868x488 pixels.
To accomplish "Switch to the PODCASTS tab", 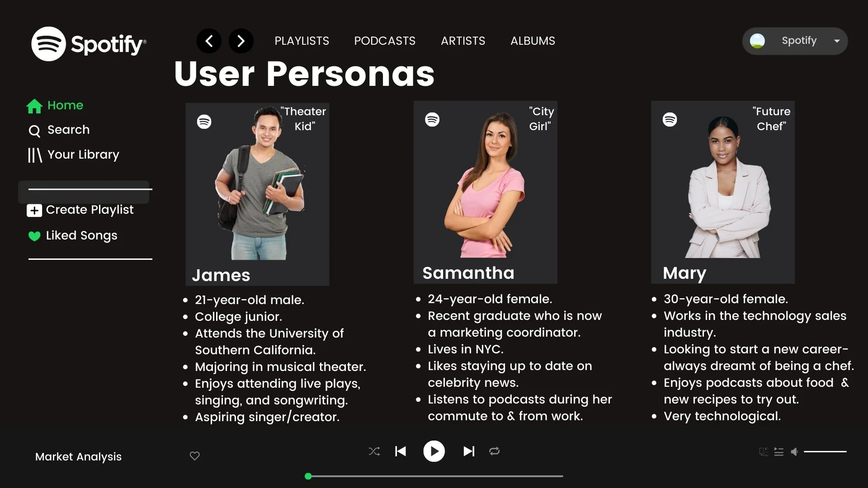I will coord(385,41).
